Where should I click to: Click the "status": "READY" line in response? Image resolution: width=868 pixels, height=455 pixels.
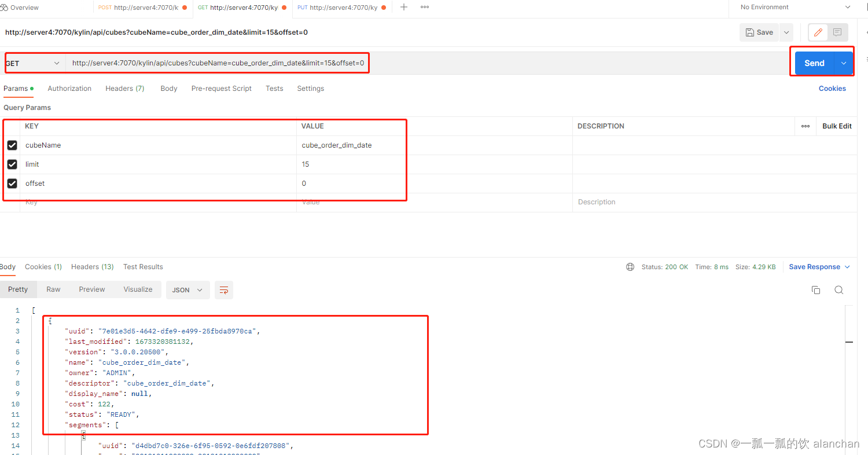[102, 414]
